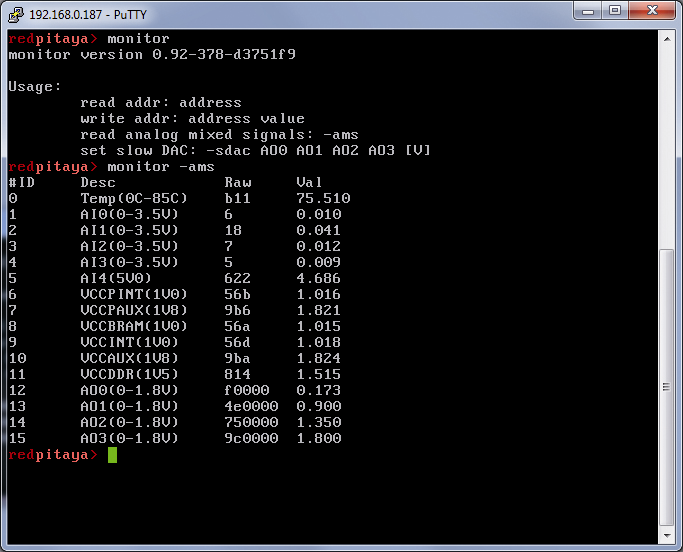Click the VCCPAUX(1V8) raw value 9b6
Viewport: 683px width, 552px height.
tap(237, 311)
